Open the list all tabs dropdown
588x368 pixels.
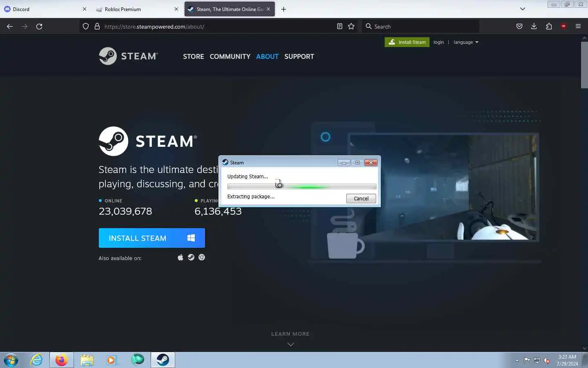522,9
